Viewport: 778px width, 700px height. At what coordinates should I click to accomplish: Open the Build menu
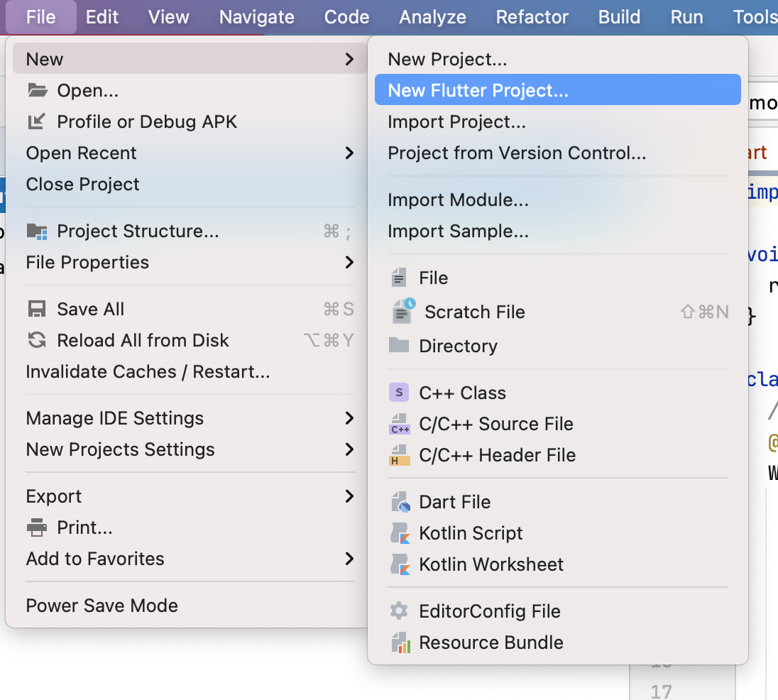619,17
